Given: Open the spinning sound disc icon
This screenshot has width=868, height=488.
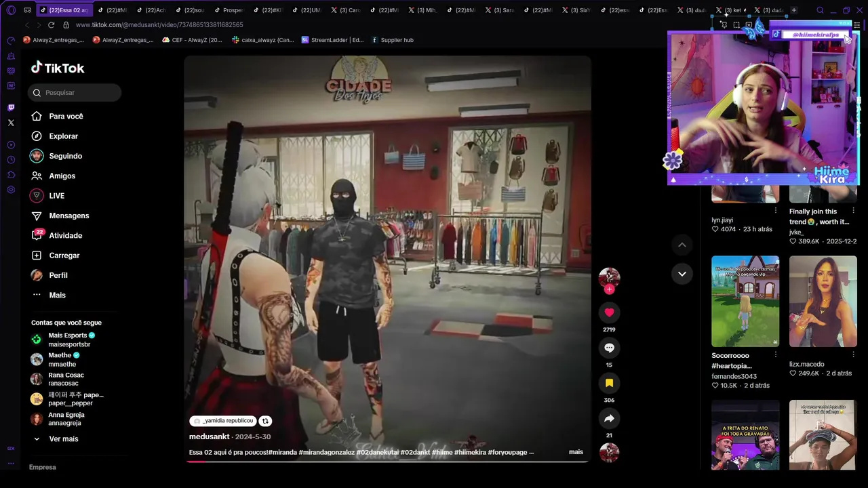Looking at the screenshot, I should (x=609, y=452).
